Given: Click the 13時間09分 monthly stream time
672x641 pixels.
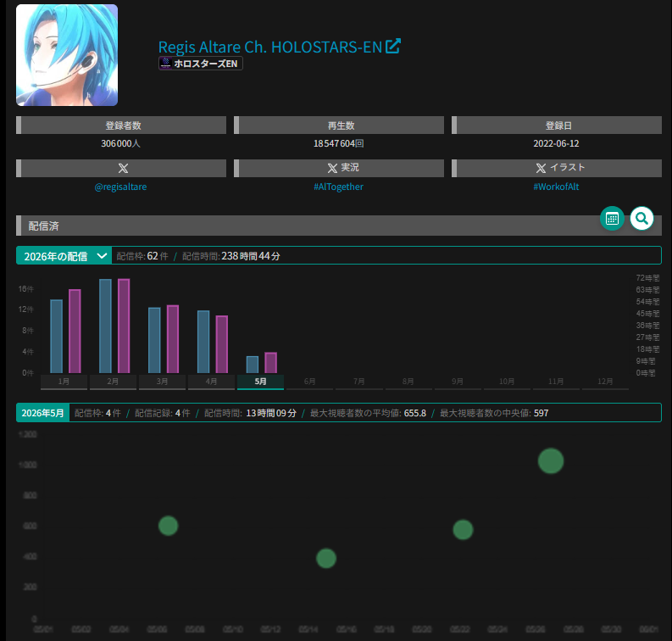Looking at the screenshot, I should pos(271,413).
